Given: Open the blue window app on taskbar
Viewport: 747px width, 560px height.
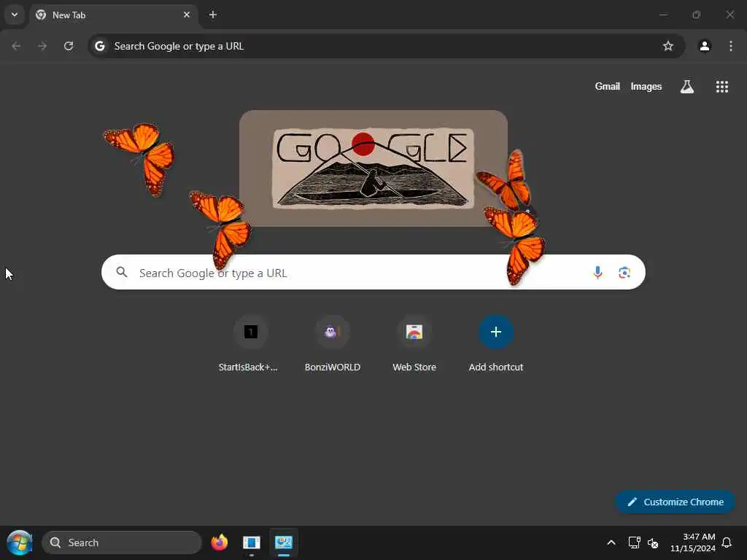Looking at the screenshot, I should point(251,542).
